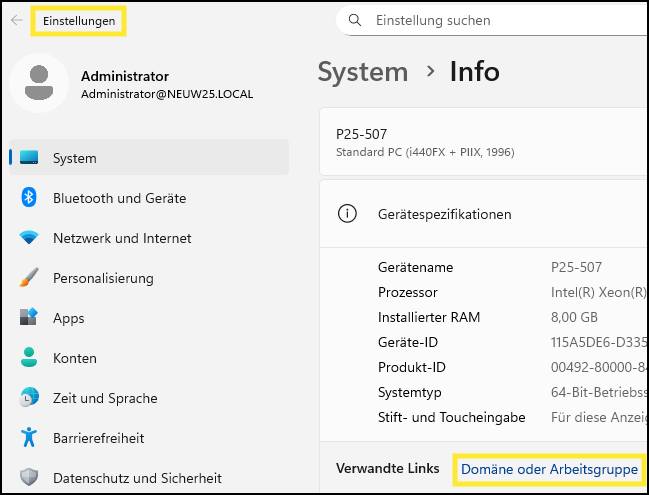Click the Systemtyp label
Screen dimensions: 649x495
click(409, 392)
